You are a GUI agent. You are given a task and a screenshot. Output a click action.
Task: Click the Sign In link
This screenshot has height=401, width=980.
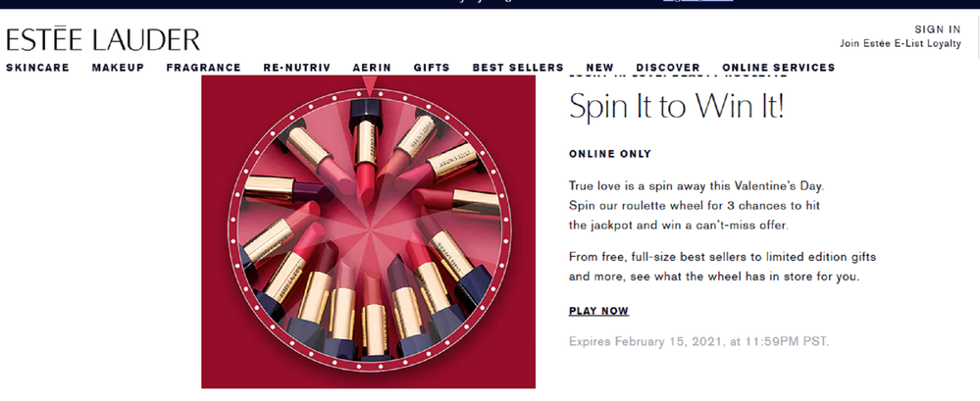pos(938,29)
